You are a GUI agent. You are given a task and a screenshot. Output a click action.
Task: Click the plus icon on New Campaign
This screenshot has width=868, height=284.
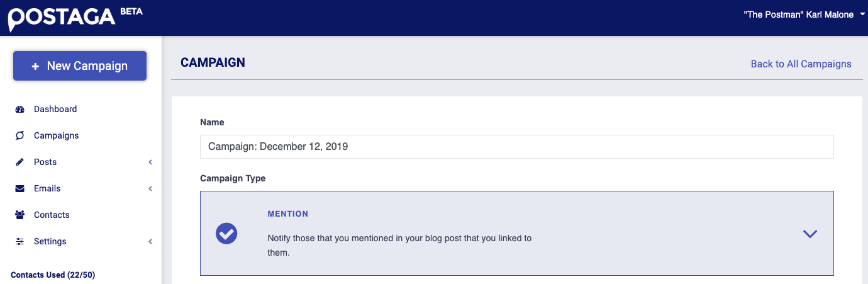click(x=35, y=66)
